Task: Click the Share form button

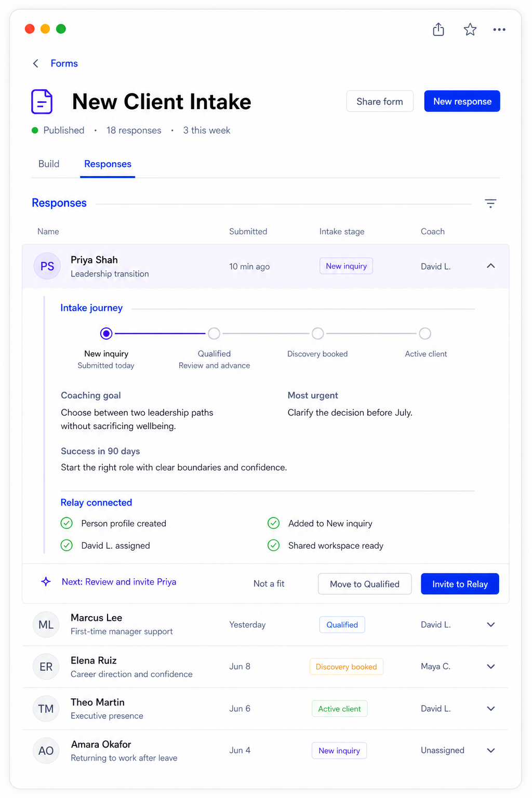Action: pos(380,101)
